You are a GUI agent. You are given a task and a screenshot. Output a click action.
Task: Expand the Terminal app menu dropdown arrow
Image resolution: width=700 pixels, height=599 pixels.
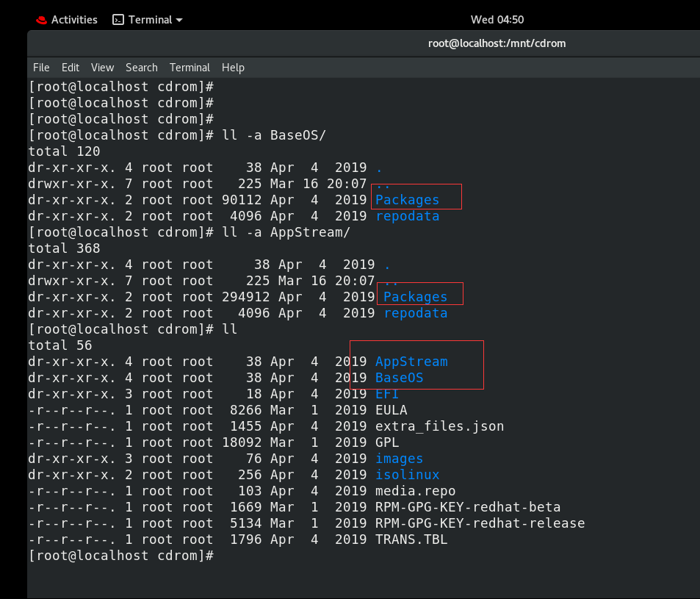point(179,20)
